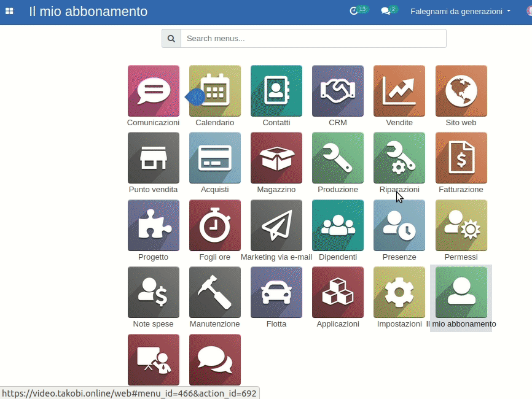Image resolution: width=532 pixels, height=399 pixels.
Task: Open the Riparazioni app
Action: click(x=399, y=158)
